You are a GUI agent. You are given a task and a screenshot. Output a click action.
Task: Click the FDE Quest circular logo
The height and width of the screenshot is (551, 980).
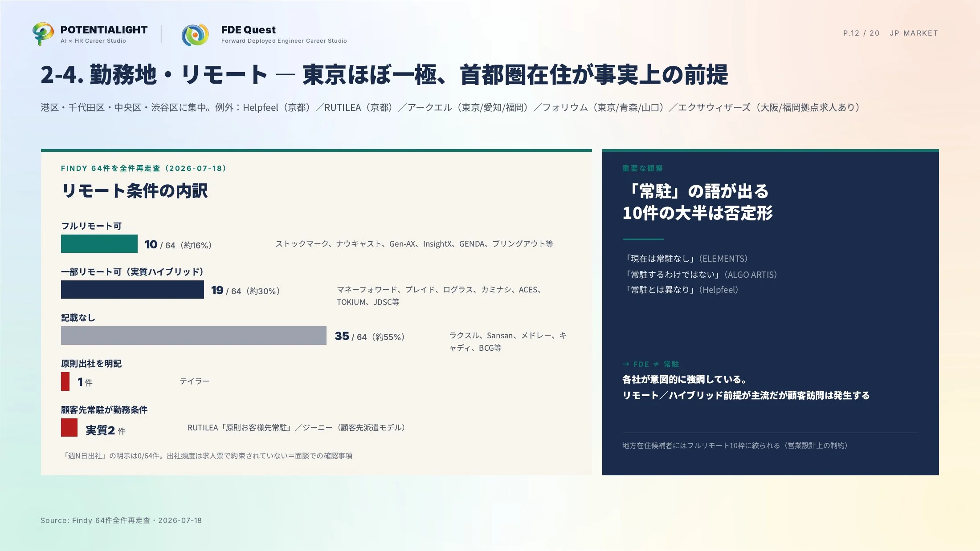(x=195, y=35)
